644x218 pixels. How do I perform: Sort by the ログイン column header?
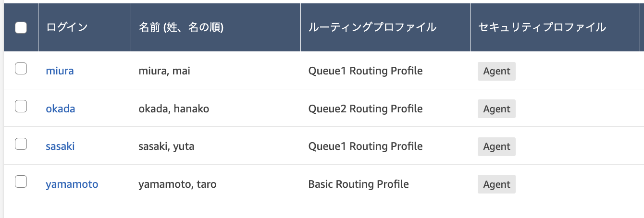pyautogui.click(x=67, y=27)
